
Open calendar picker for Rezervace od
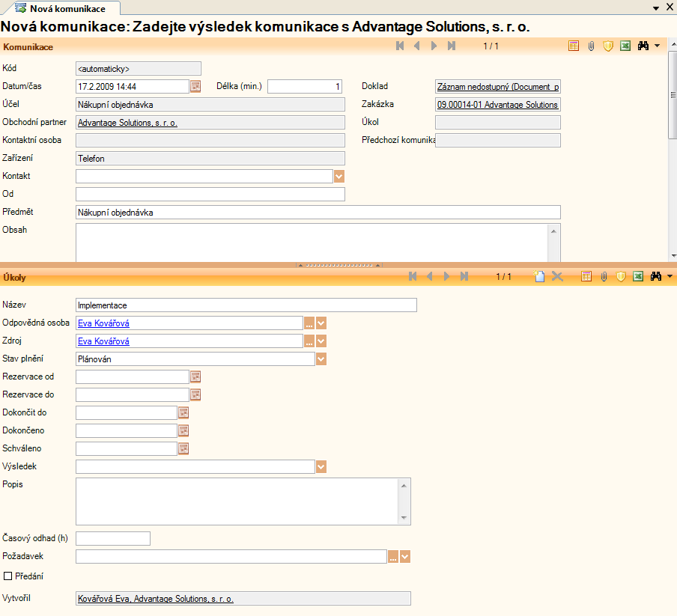tap(195, 376)
